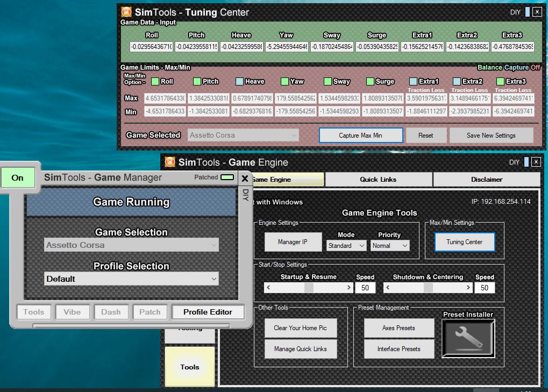548x392 pixels.
Task: Open the Preset Installer wrench icon
Action: pyautogui.click(x=468, y=338)
